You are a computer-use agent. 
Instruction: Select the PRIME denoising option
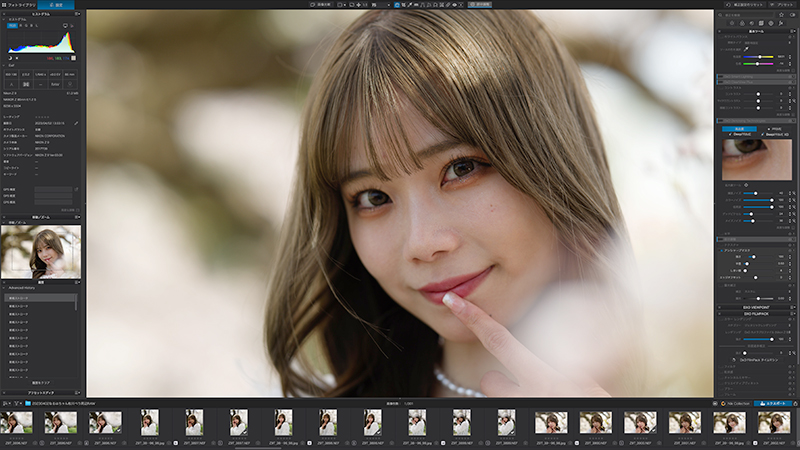774,129
